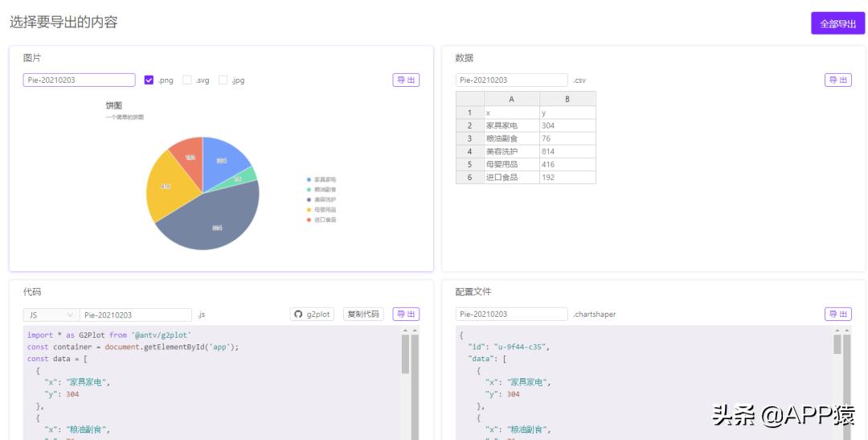868x440 pixels.
Task: Select column B header in the table
Action: (567, 99)
